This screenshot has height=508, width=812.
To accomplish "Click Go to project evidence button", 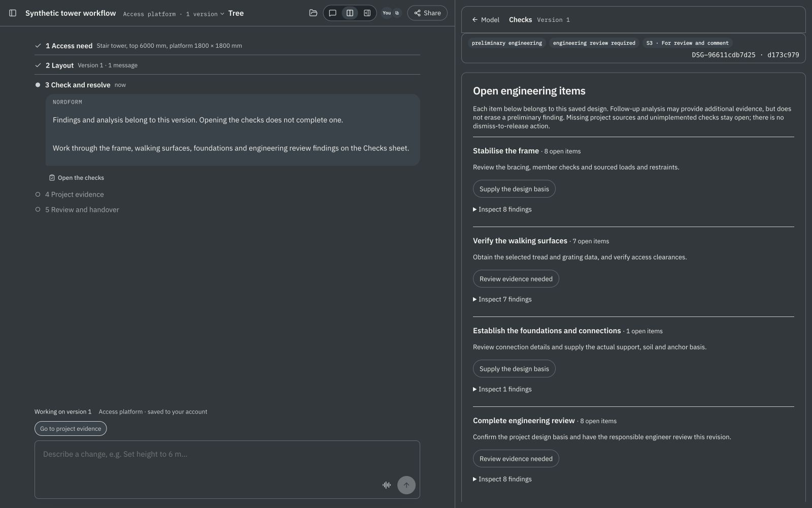I will [x=71, y=429].
